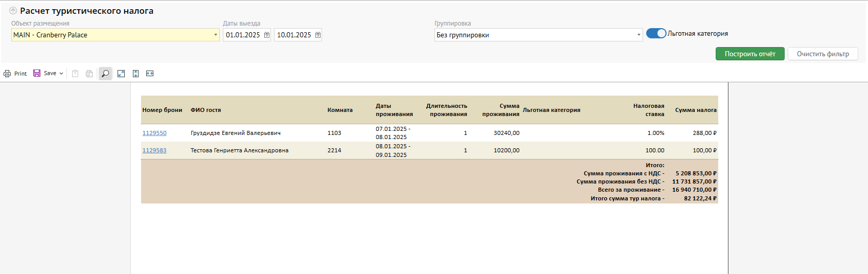Open the grouping dropdown
Viewport: 868px width, 274px height.
[638, 35]
